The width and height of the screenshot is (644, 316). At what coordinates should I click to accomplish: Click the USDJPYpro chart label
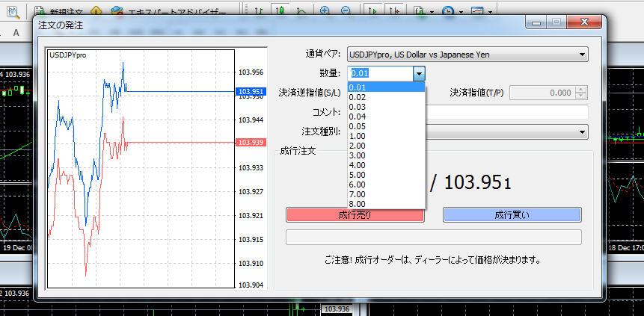click(68, 55)
